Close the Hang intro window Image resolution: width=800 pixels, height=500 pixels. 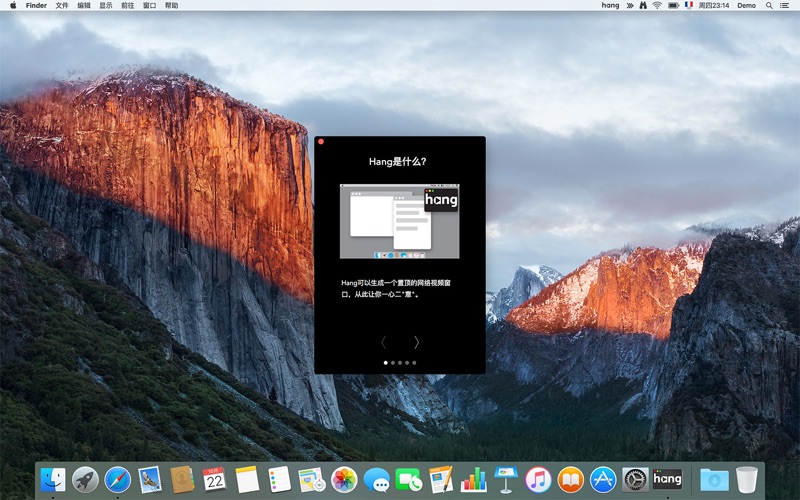point(321,143)
